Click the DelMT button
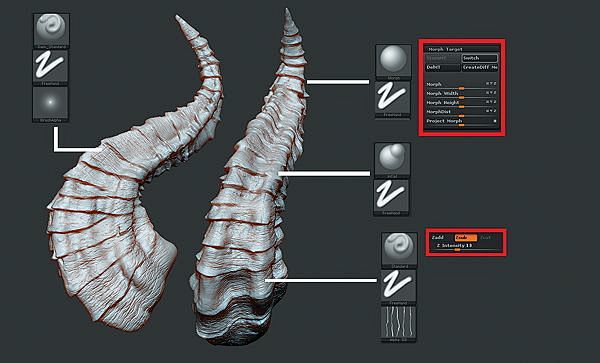Image resolution: width=600 pixels, height=363 pixels. (x=443, y=67)
